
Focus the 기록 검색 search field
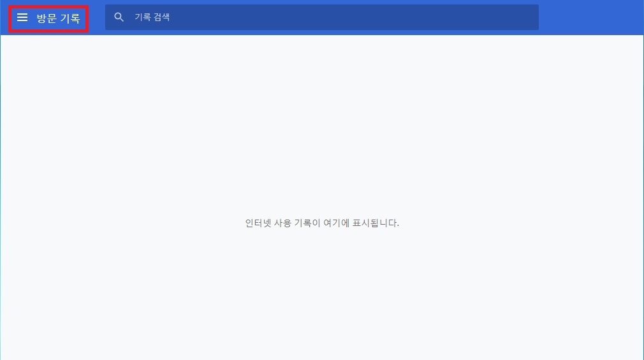(x=321, y=17)
